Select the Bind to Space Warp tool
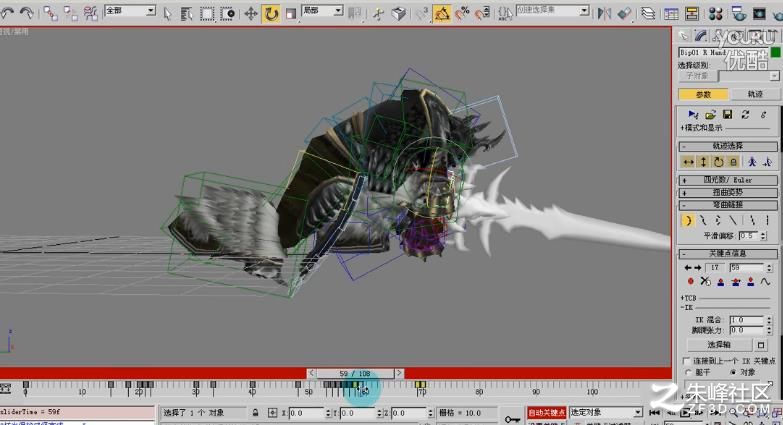 (x=90, y=13)
